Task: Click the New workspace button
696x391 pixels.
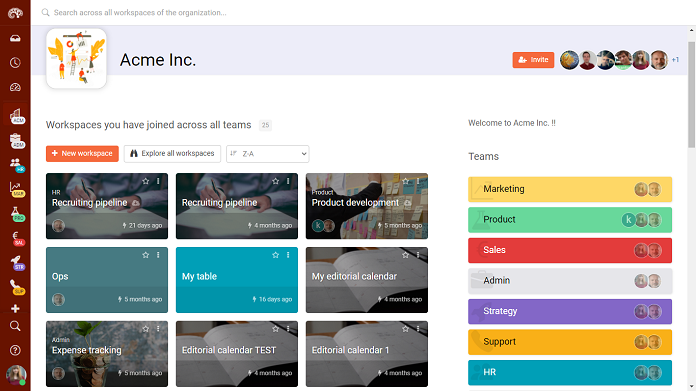Action: (x=82, y=154)
